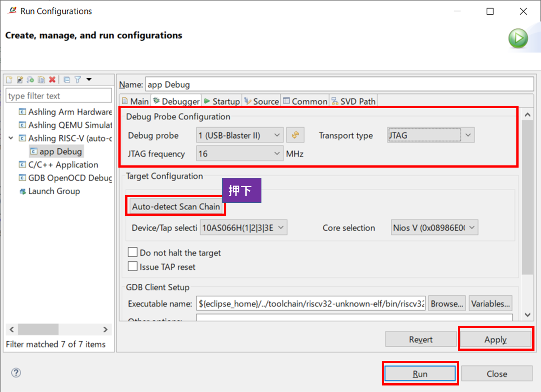The width and height of the screenshot is (541, 392).
Task: Collapse the Ashling RISC-V tree branch
Action: point(11,138)
